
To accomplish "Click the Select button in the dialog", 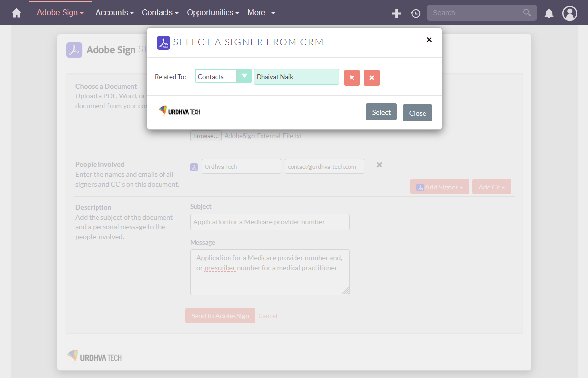I will (381, 112).
